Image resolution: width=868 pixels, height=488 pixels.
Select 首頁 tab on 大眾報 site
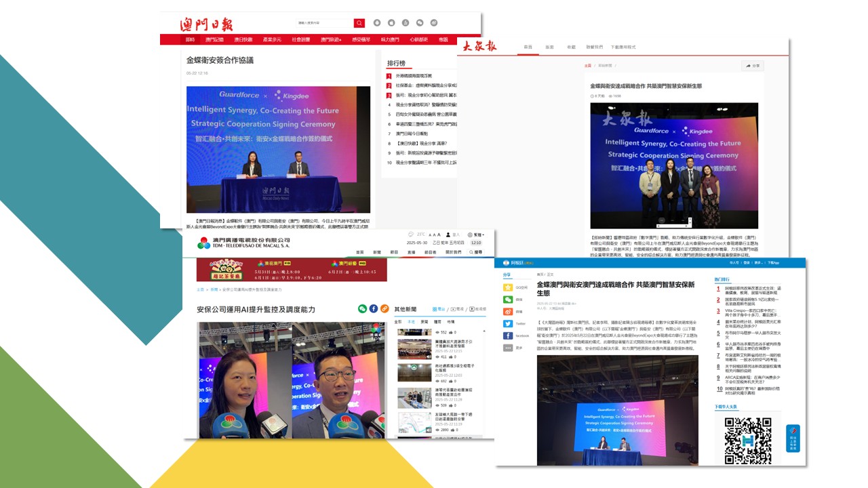528,47
